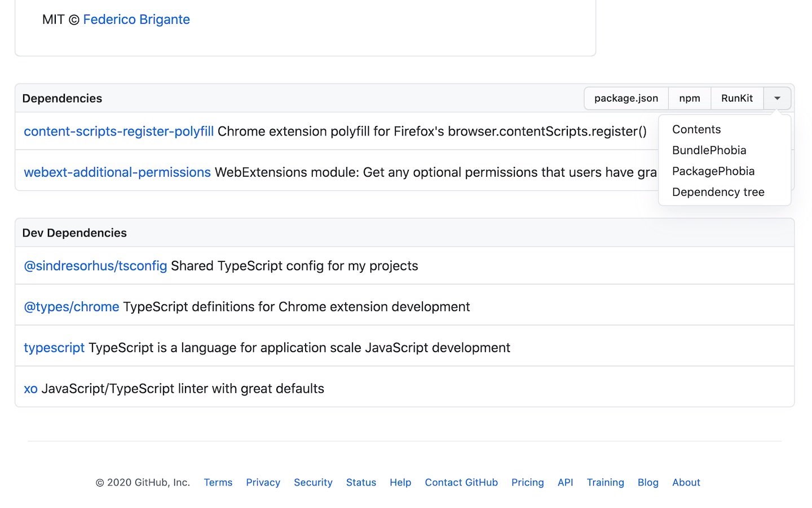Go to the Pricing footer link
Screen dimensions: 812x508
click(x=528, y=483)
